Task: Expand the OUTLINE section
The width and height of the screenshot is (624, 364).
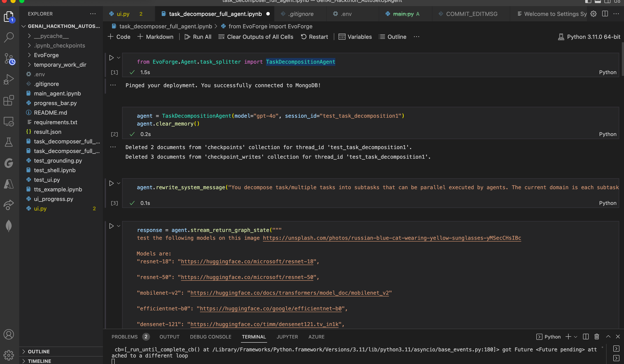Action: pos(39,351)
